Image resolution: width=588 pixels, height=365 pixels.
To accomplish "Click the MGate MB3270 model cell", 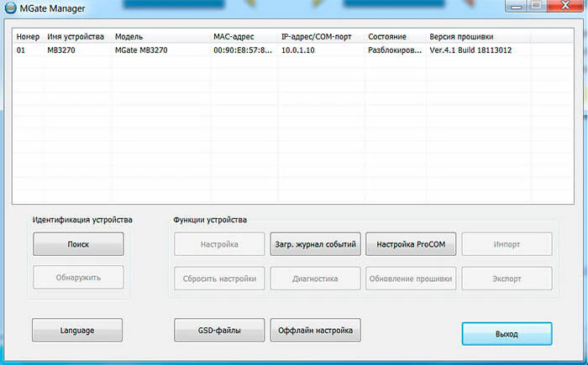I will (141, 50).
